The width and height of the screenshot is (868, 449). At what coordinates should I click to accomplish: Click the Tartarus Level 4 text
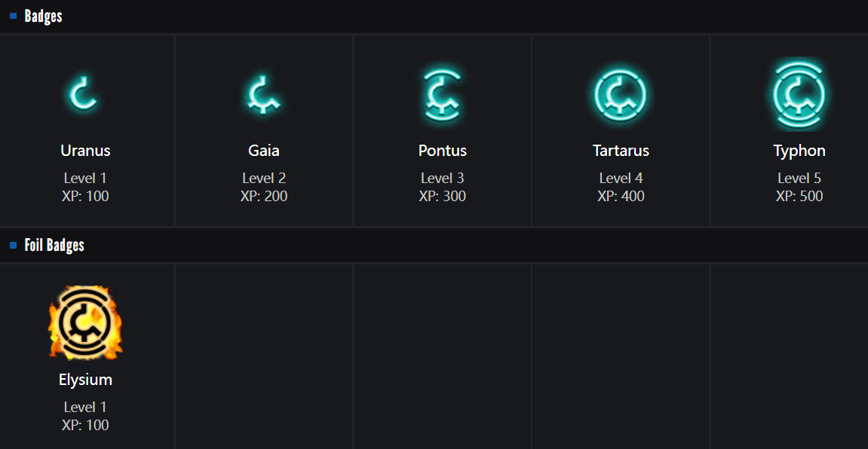pos(621,179)
